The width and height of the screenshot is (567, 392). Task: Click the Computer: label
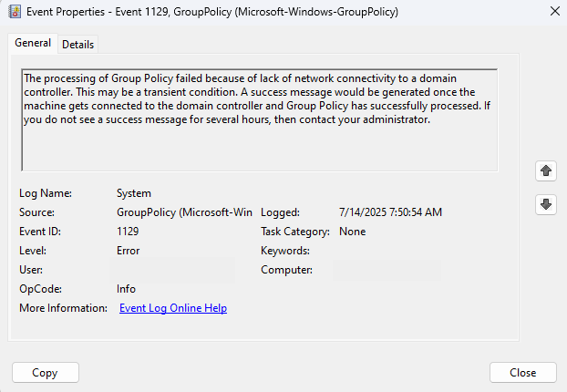click(287, 270)
